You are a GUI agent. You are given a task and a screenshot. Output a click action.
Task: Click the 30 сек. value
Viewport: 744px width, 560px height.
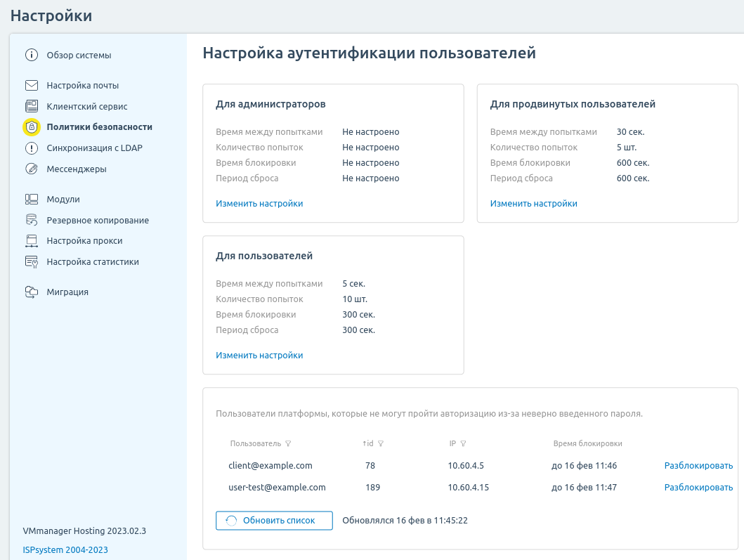tap(631, 132)
